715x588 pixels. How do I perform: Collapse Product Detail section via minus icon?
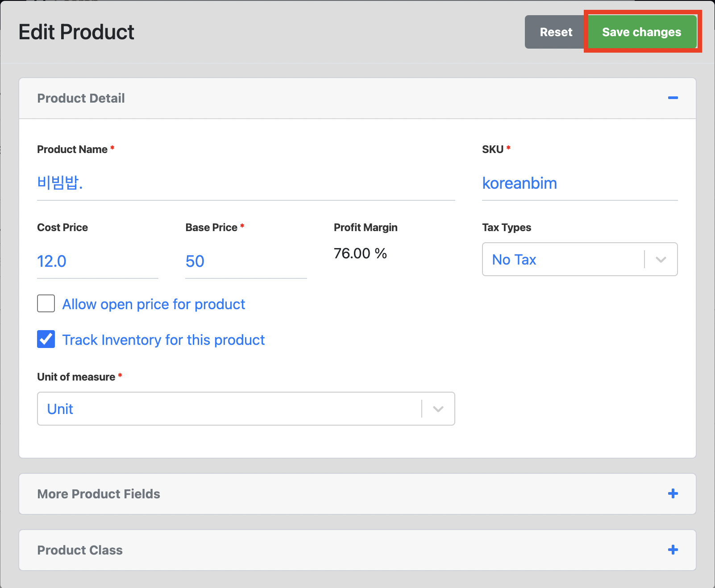click(x=673, y=98)
